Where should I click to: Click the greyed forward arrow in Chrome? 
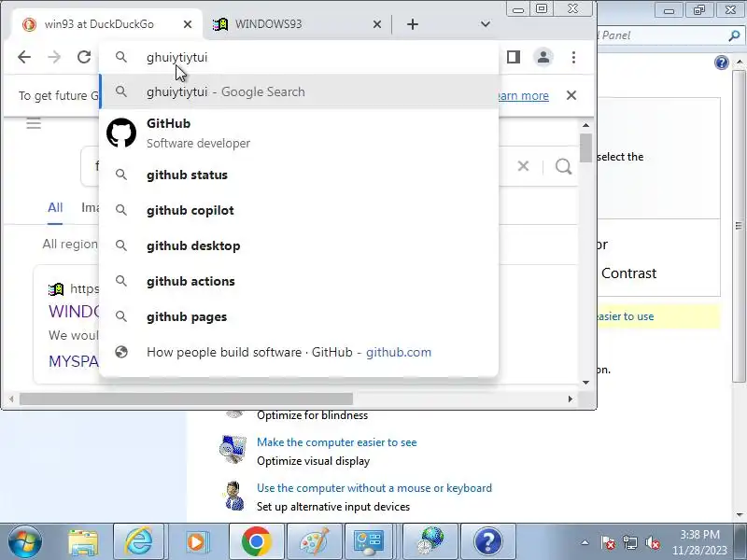tap(54, 57)
